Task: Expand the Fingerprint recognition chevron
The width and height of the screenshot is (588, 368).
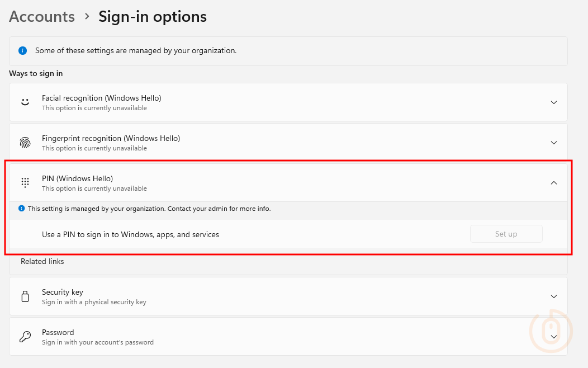Action: [554, 143]
